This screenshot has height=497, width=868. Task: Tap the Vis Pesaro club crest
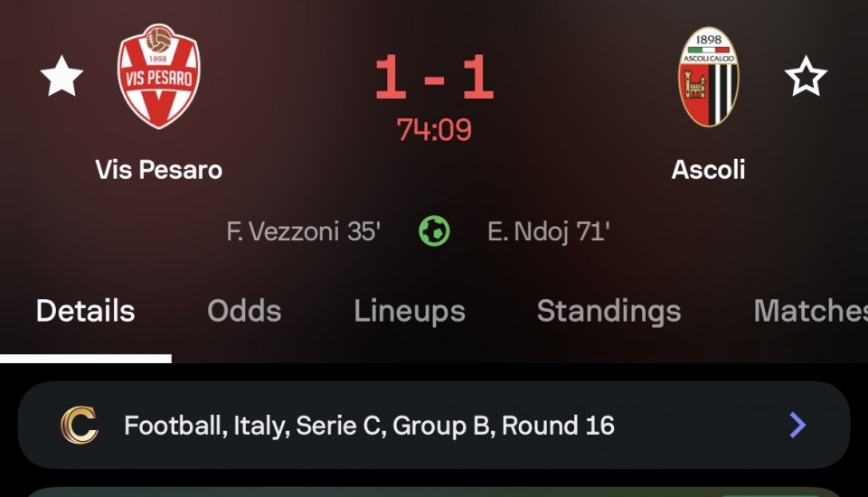(159, 76)
